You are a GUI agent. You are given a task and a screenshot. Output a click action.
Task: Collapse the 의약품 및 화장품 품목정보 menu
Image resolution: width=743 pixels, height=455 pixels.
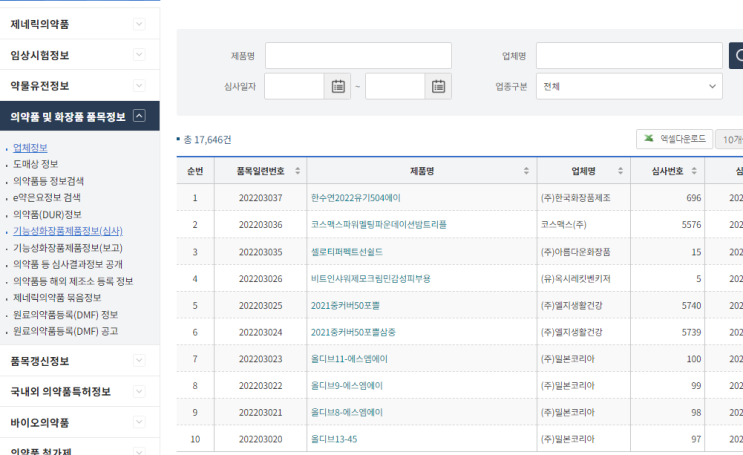point(139,116)
